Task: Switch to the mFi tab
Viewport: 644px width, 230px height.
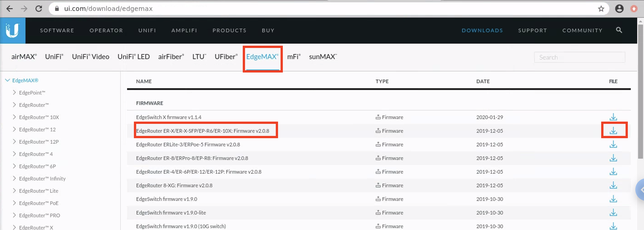Action: tap(294, 57)
